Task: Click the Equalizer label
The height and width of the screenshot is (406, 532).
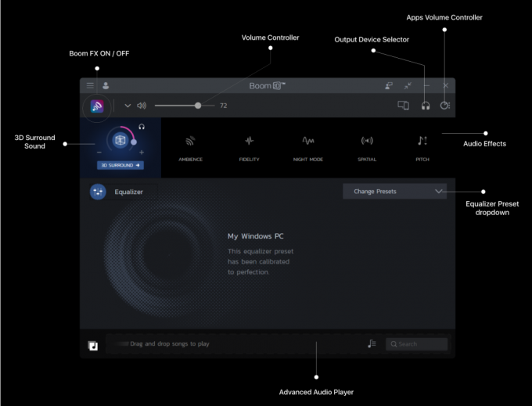Action: point(128,192)
